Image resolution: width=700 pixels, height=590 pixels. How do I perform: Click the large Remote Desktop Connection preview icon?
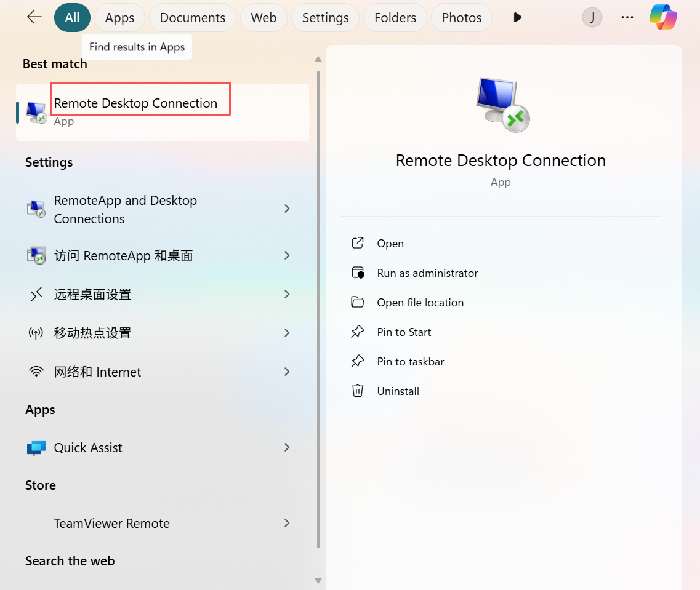click(x=502, y=105)
